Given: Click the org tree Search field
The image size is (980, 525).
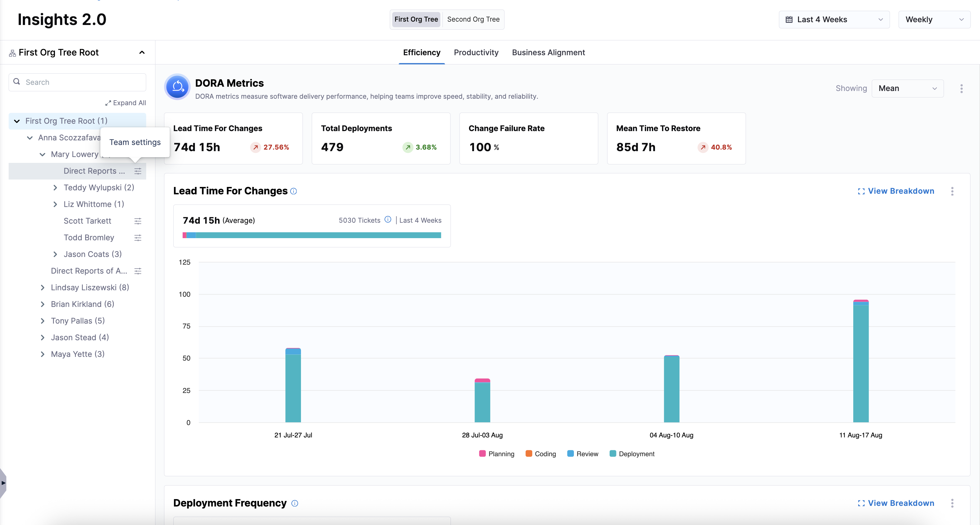Looking at the screenshot, I should [77, 82].
